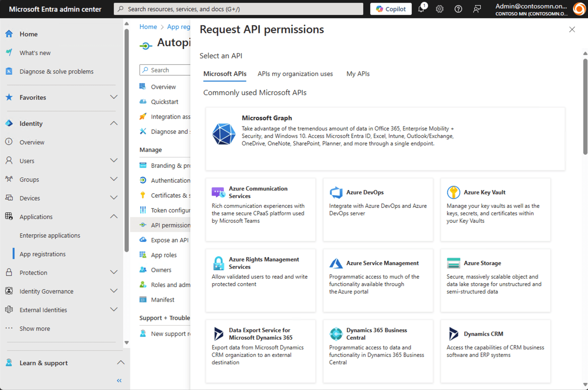Click the help question mark icon
This screenshot has width=588, height=390.
click(x=458, y=9)
